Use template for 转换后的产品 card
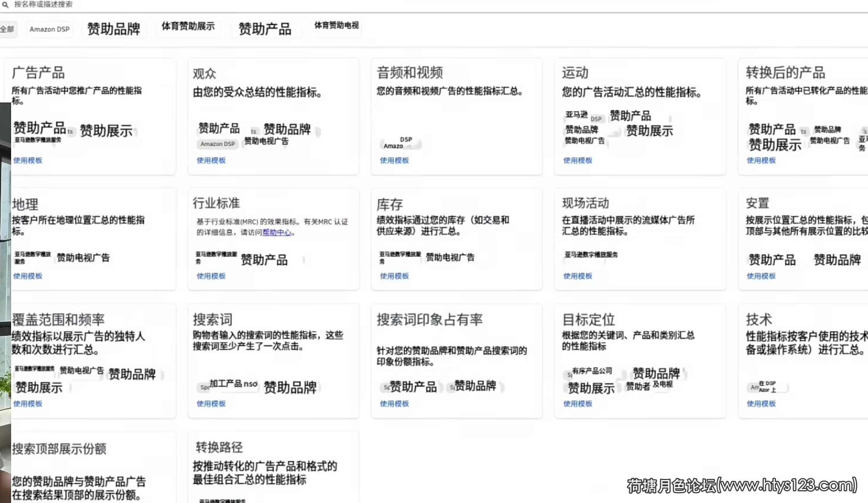Screen dimensions: 868x503 pos(761,160)
